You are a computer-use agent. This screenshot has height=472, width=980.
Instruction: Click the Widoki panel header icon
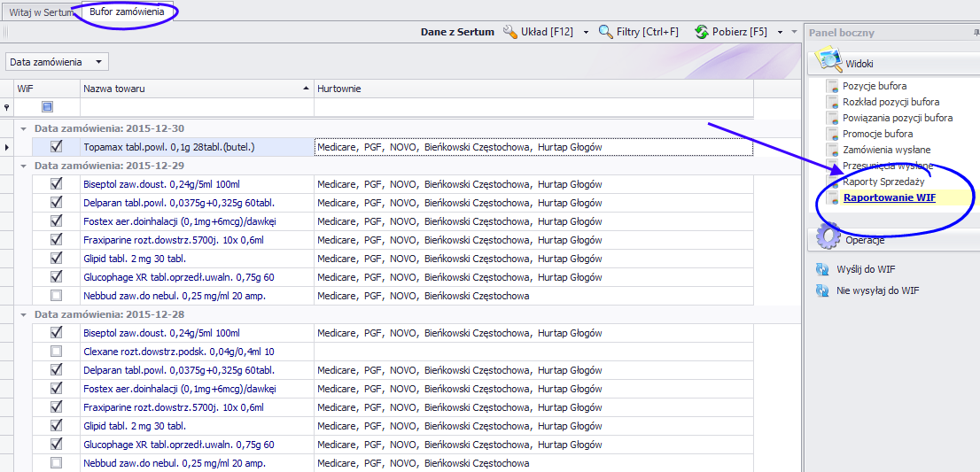pyautogui.click(x=828, y=61)
